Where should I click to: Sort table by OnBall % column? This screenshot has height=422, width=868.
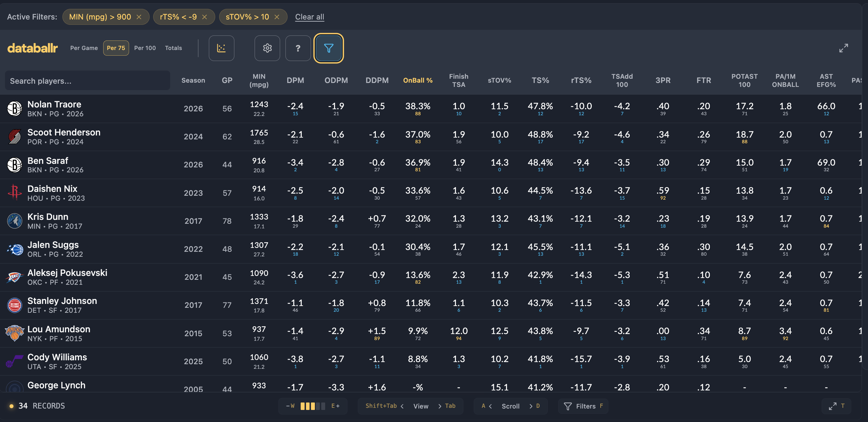418,80
